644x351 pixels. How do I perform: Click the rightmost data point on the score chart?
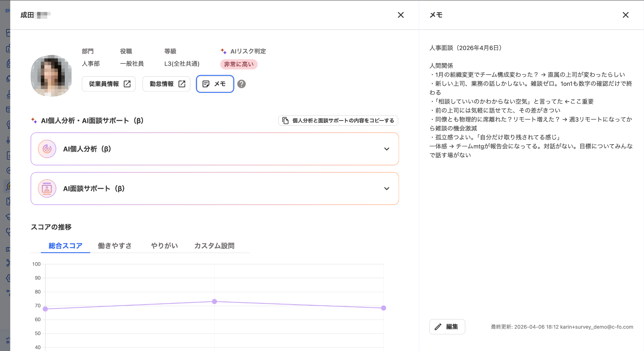384,308
